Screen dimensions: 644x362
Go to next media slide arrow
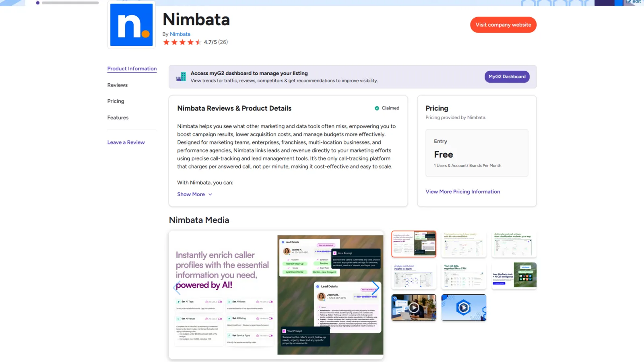click(376, 288)
